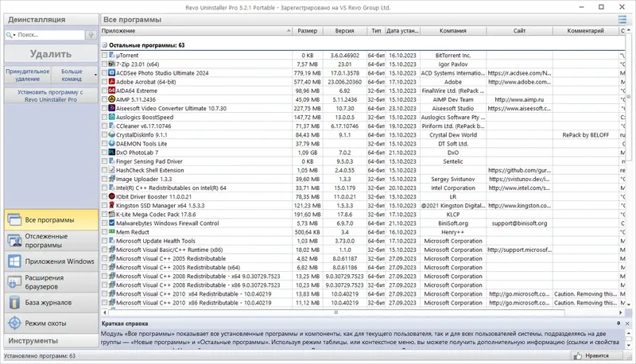Sort by the Сайт column header
Screen dimensions: 636x364
(x=519, y=31)
